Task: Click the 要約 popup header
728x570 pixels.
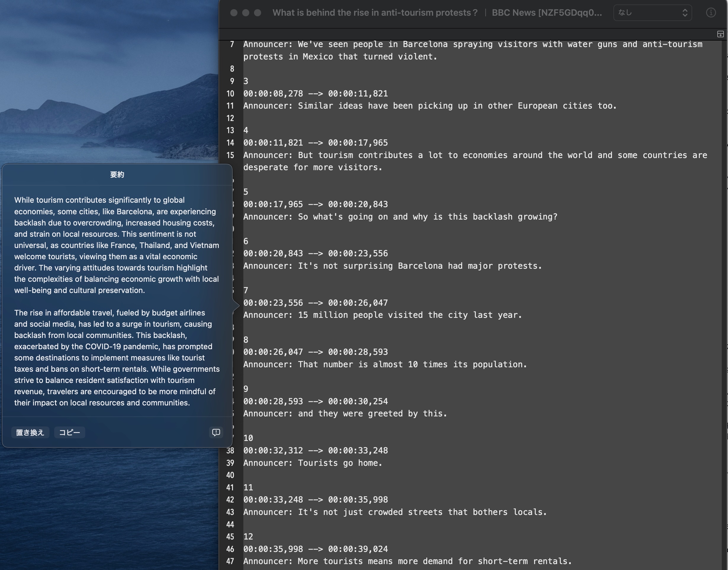Action: point(117,175)
